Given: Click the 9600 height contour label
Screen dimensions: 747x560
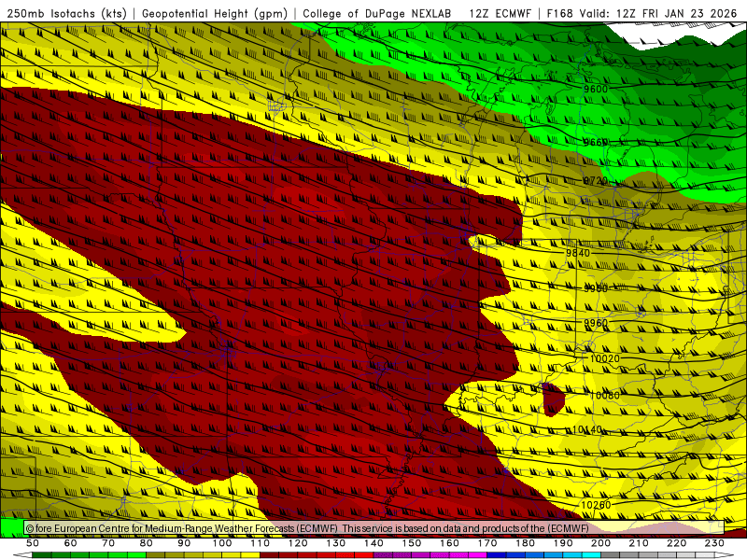Looking at the screenshot, I should point(596,89).
